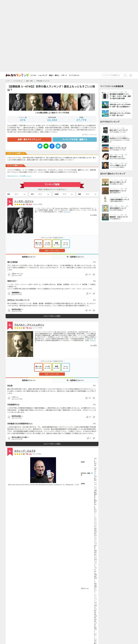Click しずく user avatar icon

coord(9,398)
